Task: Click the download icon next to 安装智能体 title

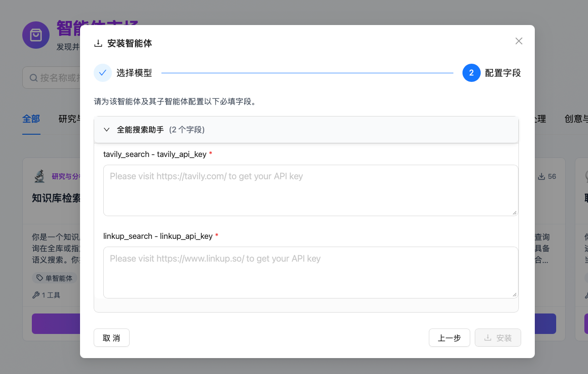Action: [97, 43]
